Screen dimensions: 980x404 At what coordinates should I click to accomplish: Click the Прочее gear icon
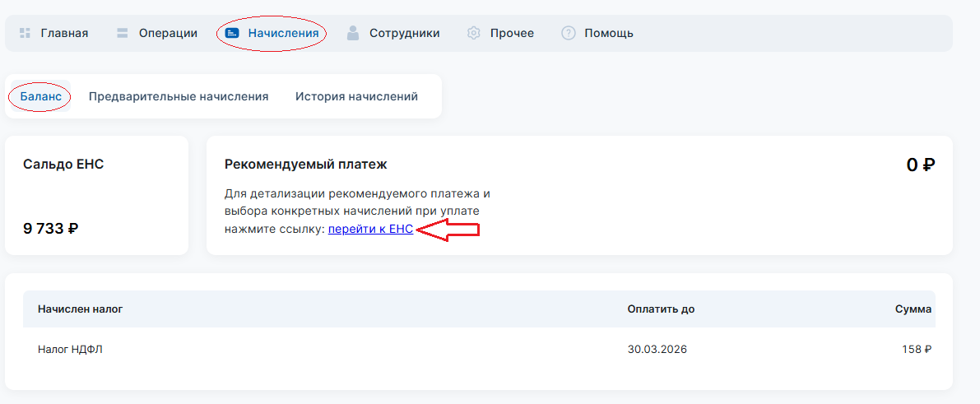pyautogui.click(x=474, y=33)
